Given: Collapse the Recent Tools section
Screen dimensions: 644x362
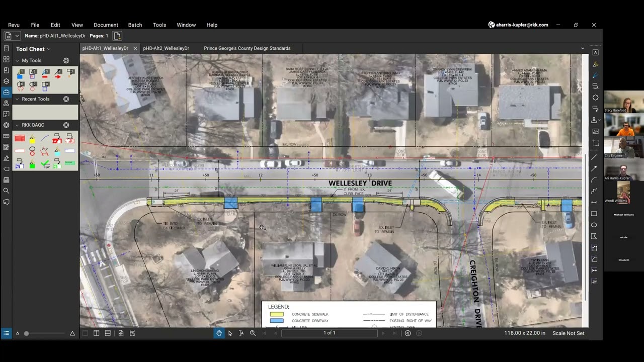Looking at the screenshot, I should pyautogui.click(x=18, y=99).
